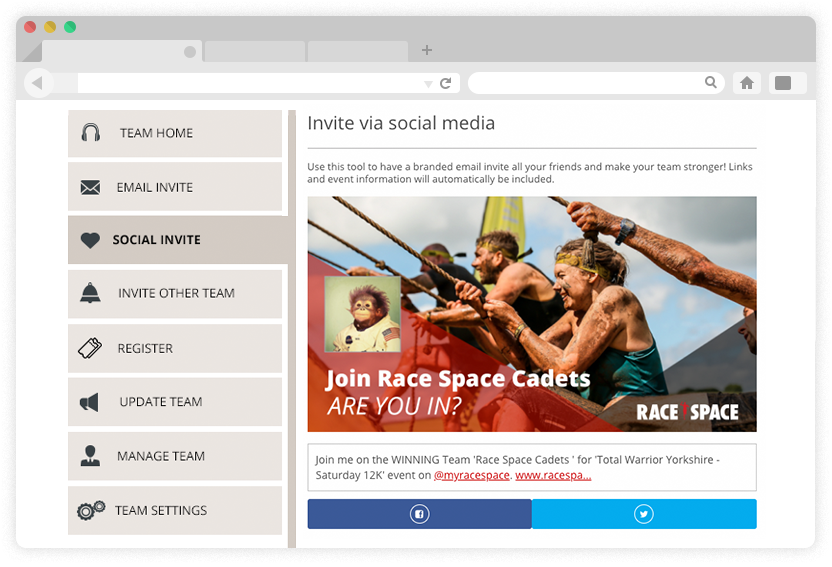Share the invite on Facebook
Image resolution: width=832 pixels, height=567 pixels.
pyautogui.click(x=420, y=514)
